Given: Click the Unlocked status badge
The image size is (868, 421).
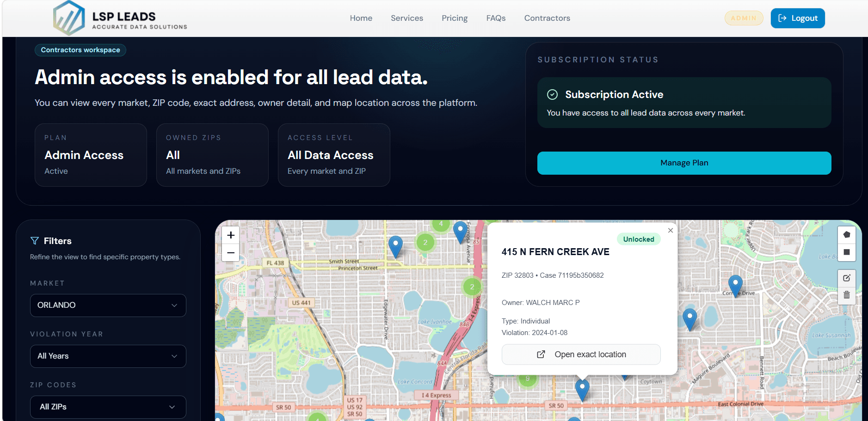Looking at the screenshot, I should click(x=639, y=239).
